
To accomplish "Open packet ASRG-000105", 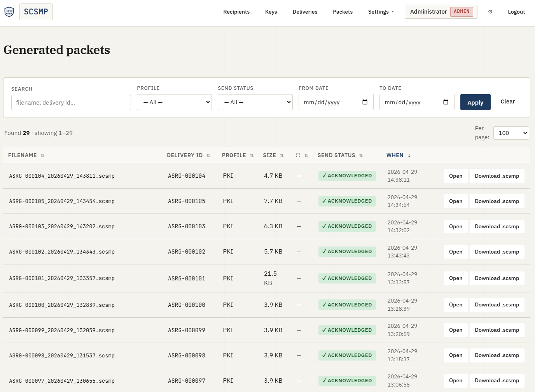I will coord(456,201).
